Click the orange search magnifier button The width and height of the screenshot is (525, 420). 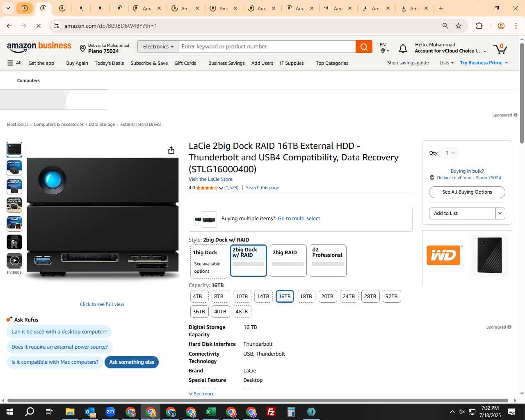click(364, 47)
